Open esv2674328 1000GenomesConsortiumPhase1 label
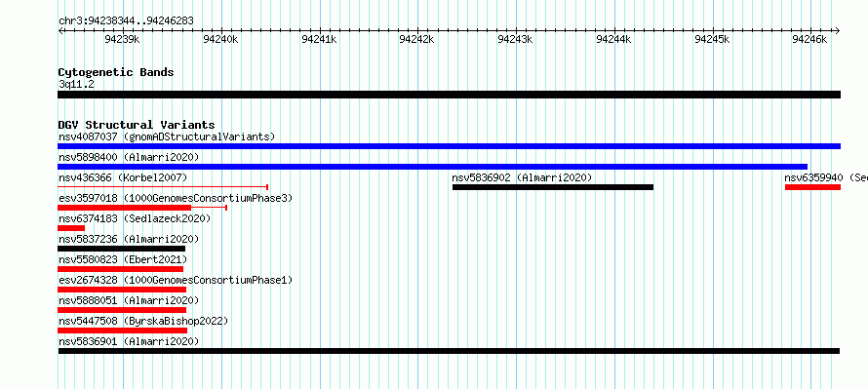Image resolution: width=868 pixels, height=389 pixels. pyautogui.click(x=176, y=280)
